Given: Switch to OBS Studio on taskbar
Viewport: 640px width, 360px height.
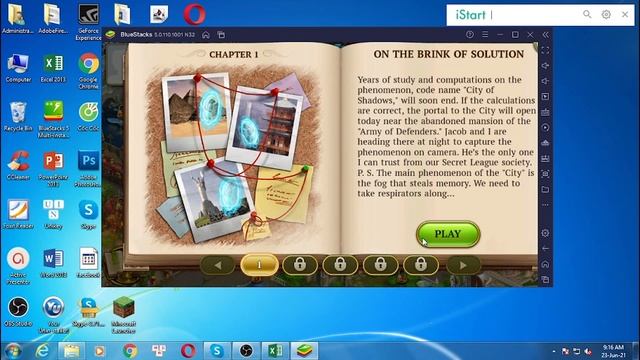Looking at the screenshot, I should (246, 351).
